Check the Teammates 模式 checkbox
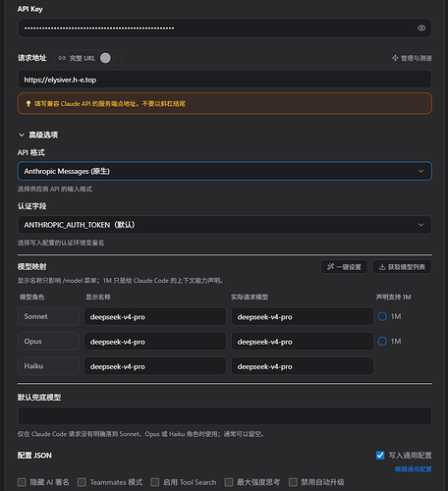The height and width of the screenshot is (491, 448). pos(82,482)
